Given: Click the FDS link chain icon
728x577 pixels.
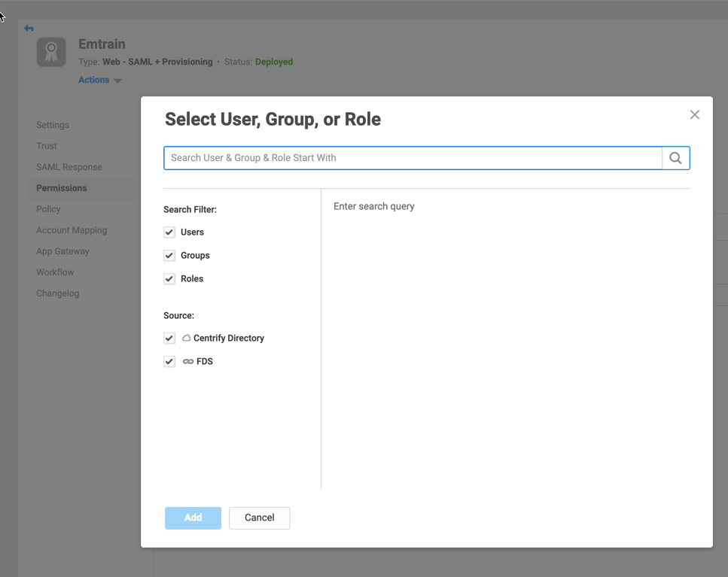Looking at the screenshot, I should tap(187, 362).
